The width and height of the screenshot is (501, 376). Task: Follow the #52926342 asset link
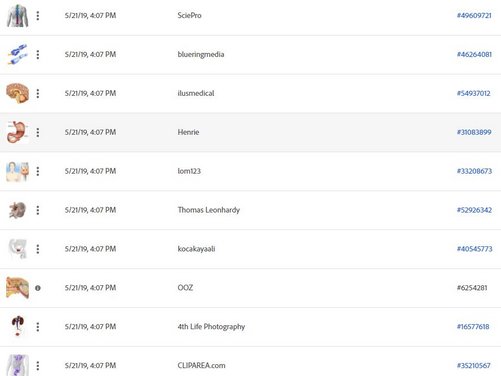(474, 210)
